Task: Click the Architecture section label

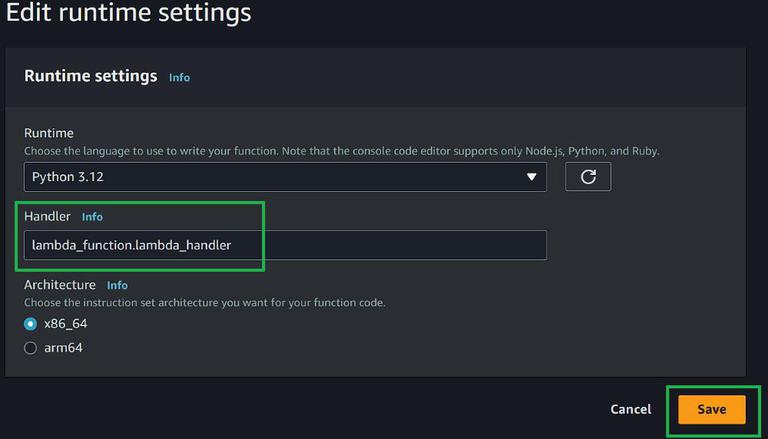Action: pos(60,285)
